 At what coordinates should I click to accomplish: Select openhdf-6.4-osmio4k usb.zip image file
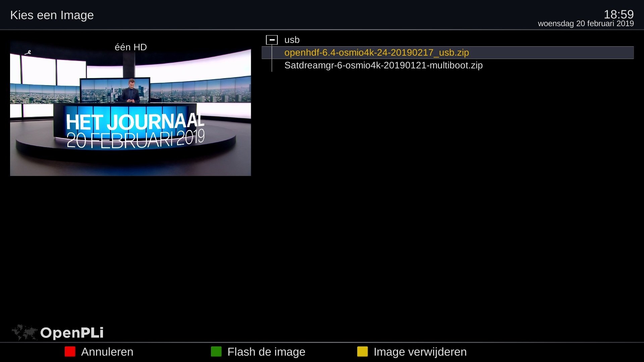pos(376,53)
